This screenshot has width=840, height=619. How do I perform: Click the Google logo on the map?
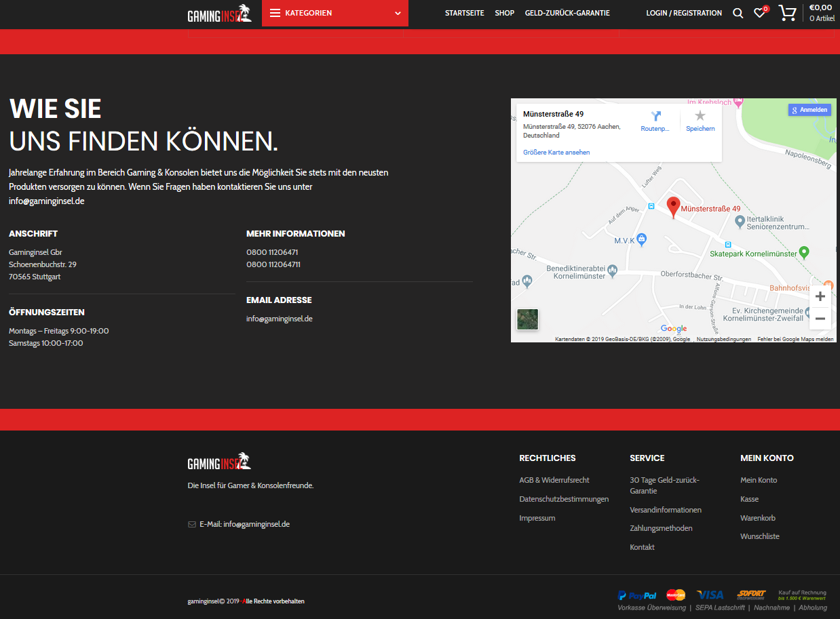click(674, 329)
